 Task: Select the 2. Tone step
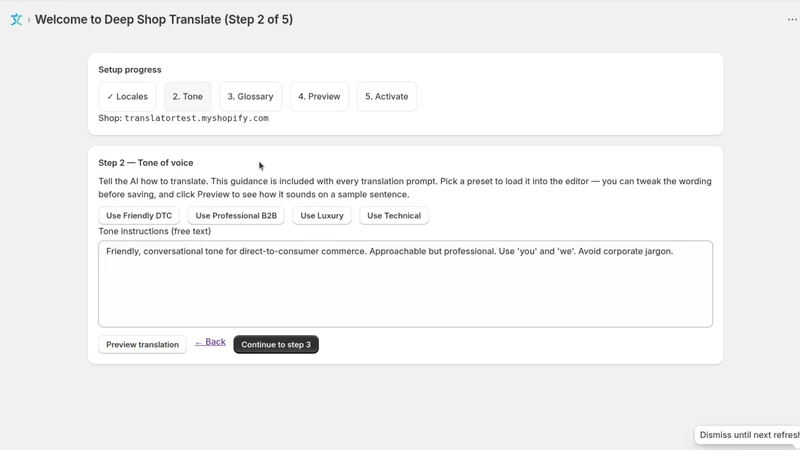point(187,96)
